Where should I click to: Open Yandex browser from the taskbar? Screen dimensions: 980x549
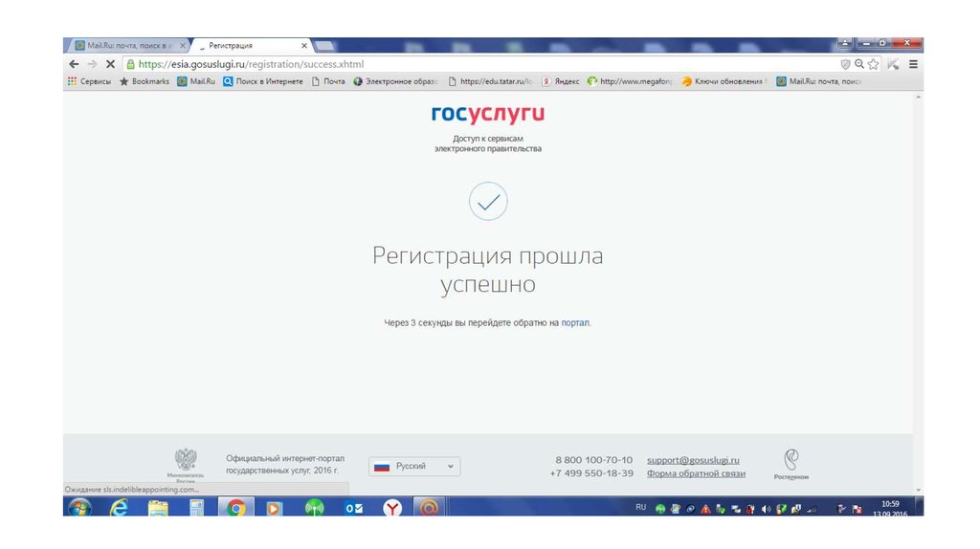(392, 508)
